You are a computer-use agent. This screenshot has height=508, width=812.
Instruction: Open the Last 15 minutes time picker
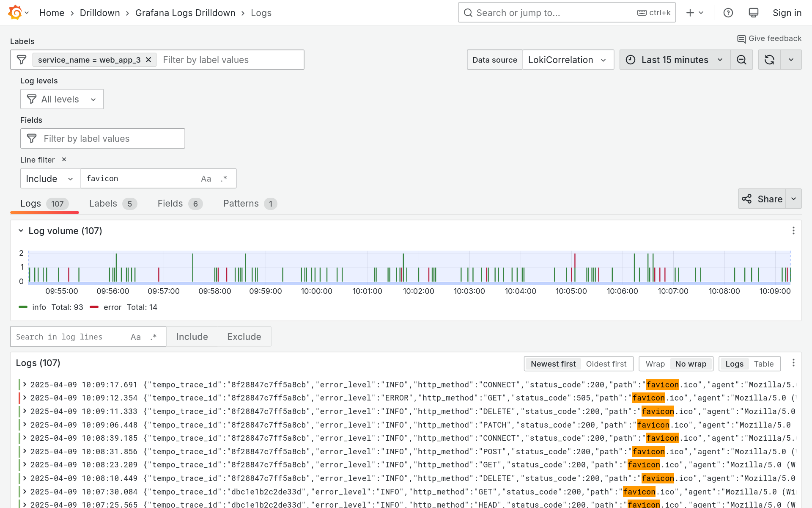675,60
